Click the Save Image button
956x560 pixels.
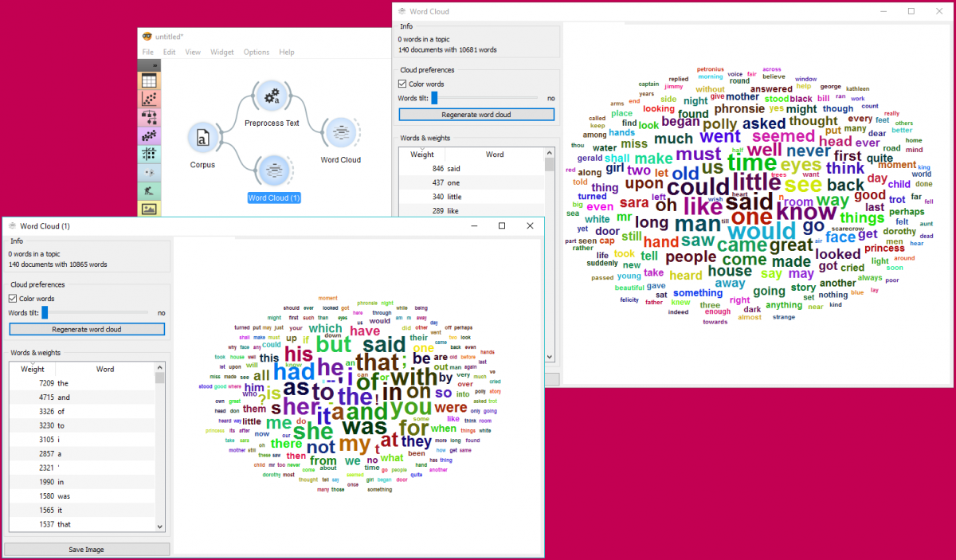pos(86,549)
